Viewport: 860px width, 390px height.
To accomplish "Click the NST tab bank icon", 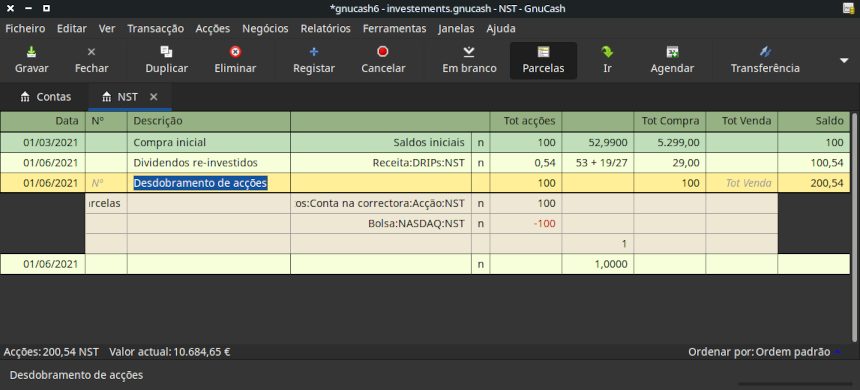I will click(107, 97).
